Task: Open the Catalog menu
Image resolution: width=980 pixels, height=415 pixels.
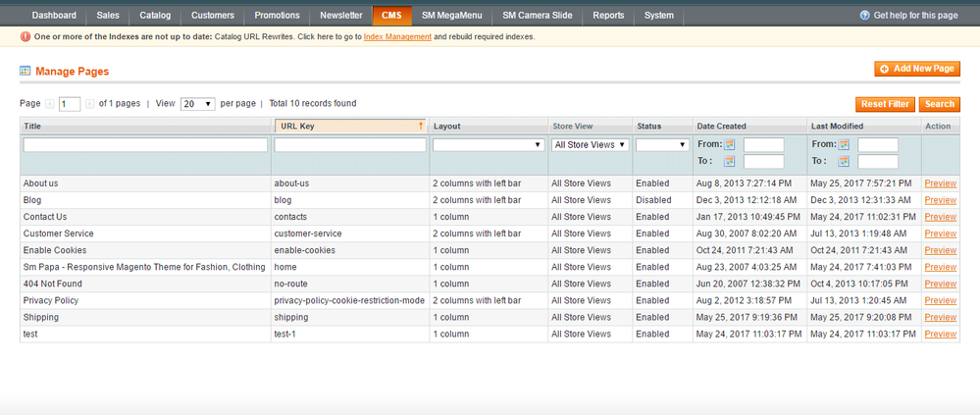Action: [154, 16]
